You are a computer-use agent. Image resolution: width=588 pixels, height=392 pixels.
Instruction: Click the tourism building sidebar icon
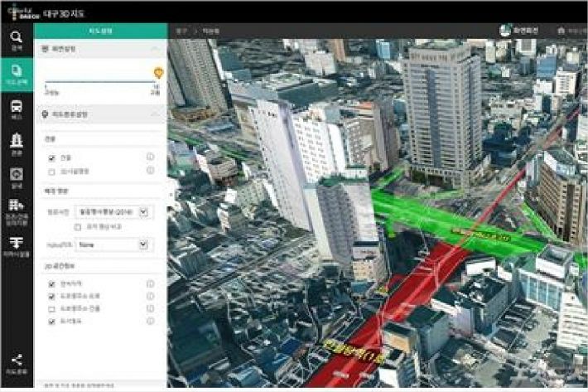click(x=17, y=144)
